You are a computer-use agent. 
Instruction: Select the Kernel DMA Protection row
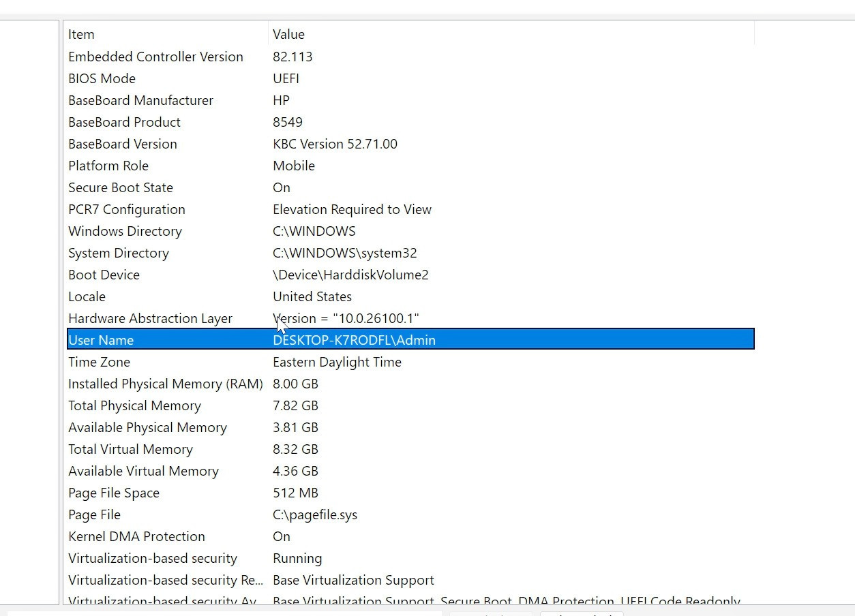(410, 536)
